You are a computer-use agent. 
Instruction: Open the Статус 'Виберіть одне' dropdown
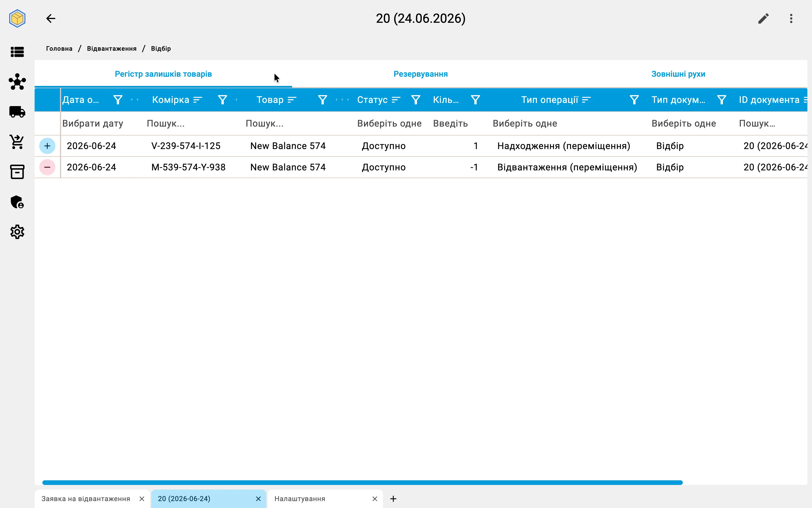click(389, 124)
